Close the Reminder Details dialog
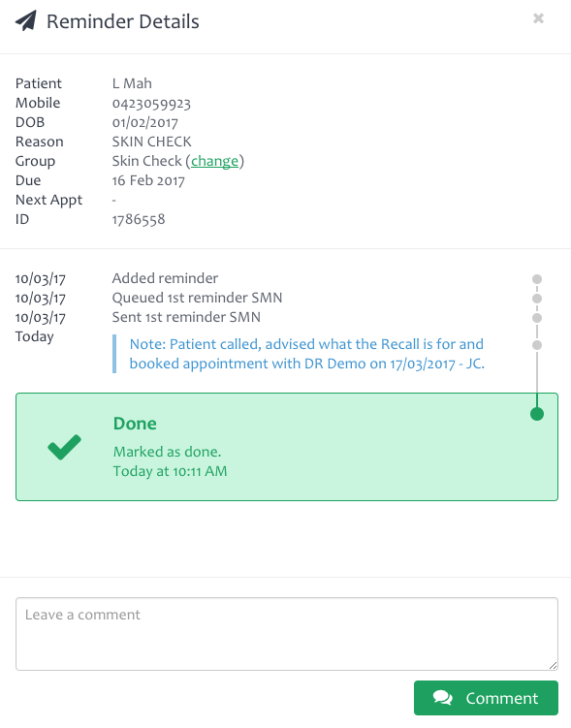The width and height of the screenshot is (571, 728). [538, 18]
